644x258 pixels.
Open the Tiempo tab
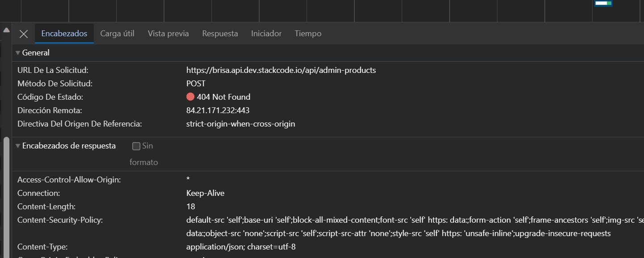(308, 34)
